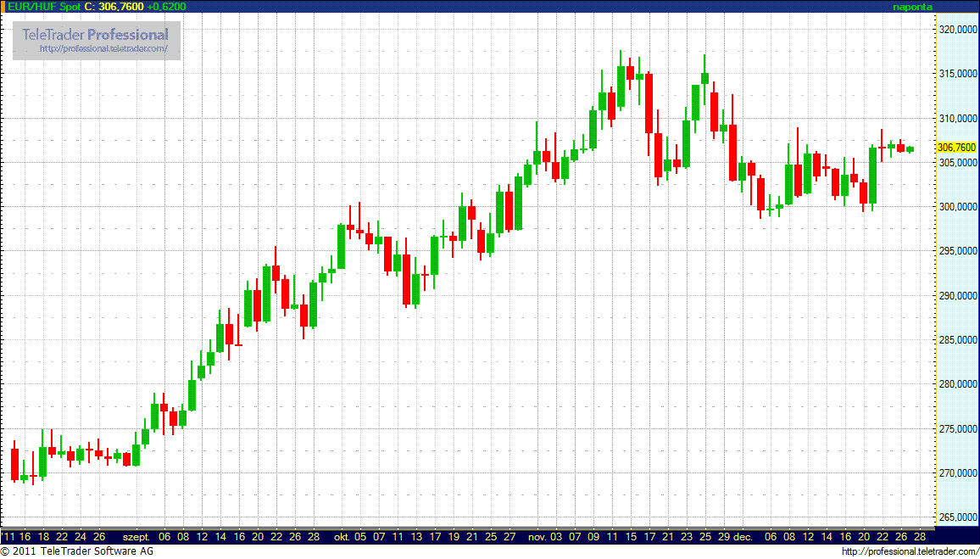This screenshot has height=559, width=980.
Task: Click date label 13 on the time axis
Action: coord(415,537)
